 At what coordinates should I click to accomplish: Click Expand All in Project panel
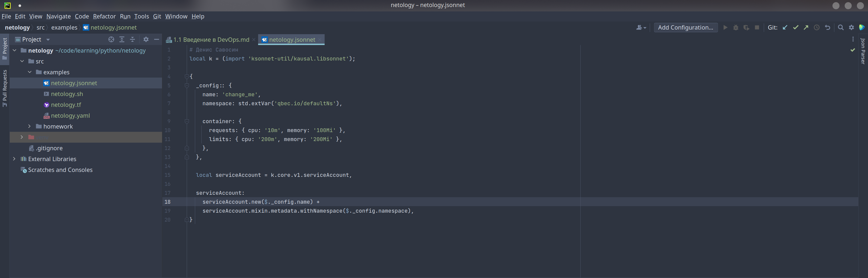pos(122,39)
